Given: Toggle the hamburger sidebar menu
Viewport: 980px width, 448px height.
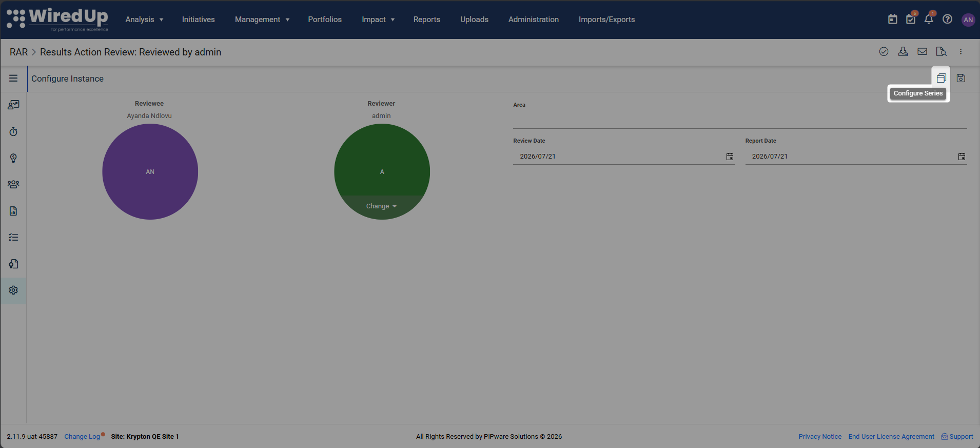Looking at the screenshot, I should [x=13, y=78].
